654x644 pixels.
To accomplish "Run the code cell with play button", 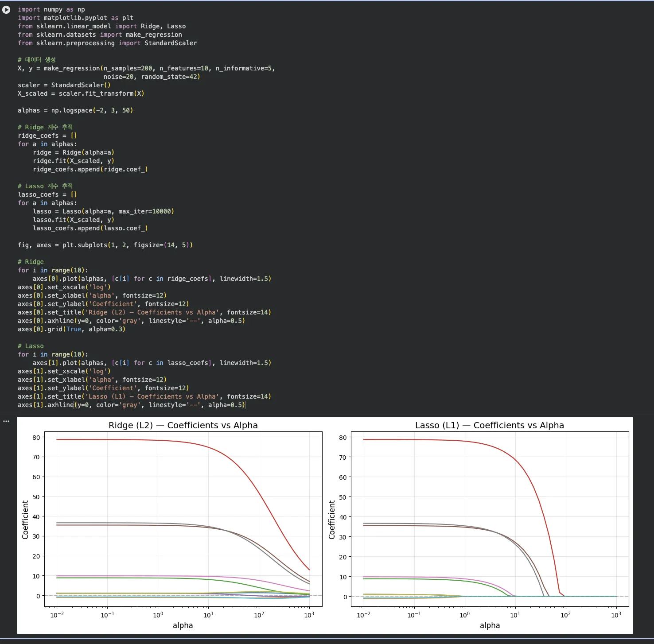I will (x=6, y=9).
